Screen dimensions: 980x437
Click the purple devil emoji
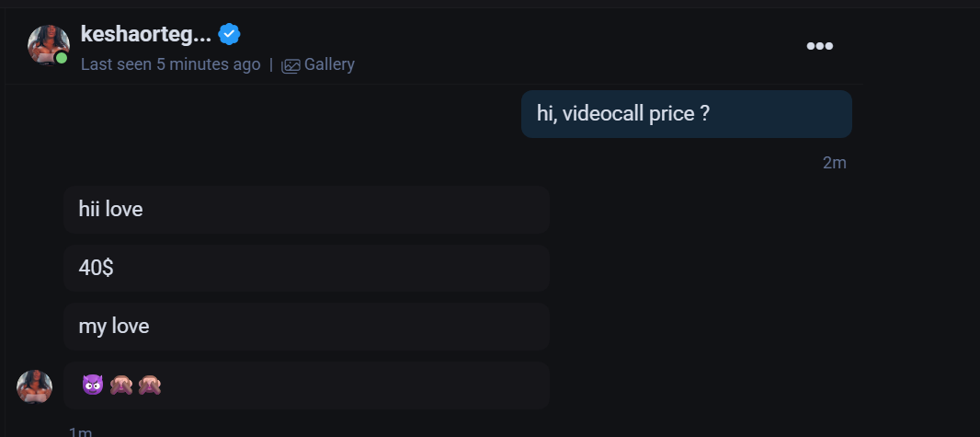point(93,385)
